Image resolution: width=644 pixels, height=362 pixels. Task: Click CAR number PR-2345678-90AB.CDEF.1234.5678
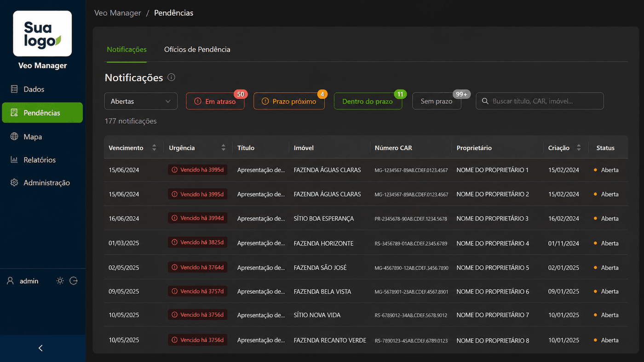(x=411, y=219)
